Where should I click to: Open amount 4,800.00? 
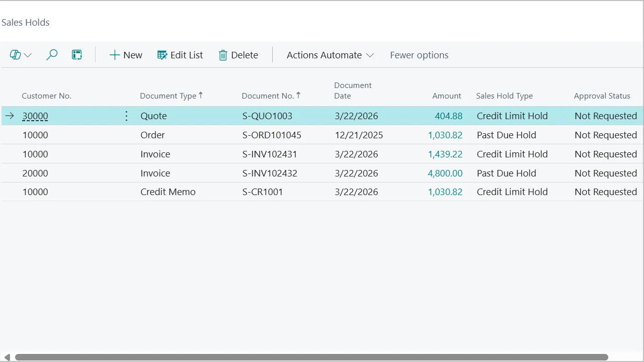[x=445, y=173]
